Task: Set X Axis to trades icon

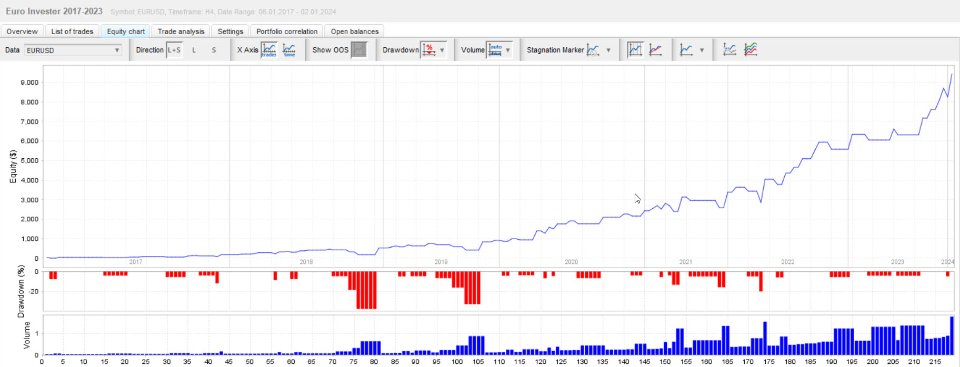Action: (269, 50)
